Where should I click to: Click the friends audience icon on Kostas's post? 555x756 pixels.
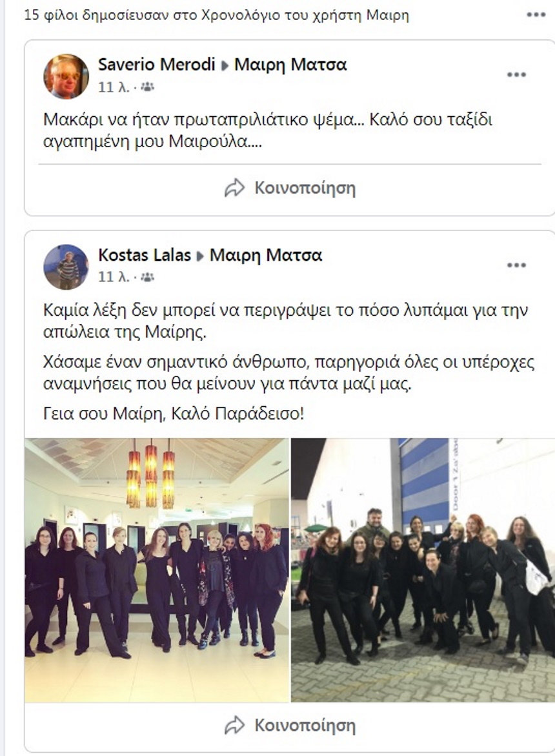tap(147, 277)
